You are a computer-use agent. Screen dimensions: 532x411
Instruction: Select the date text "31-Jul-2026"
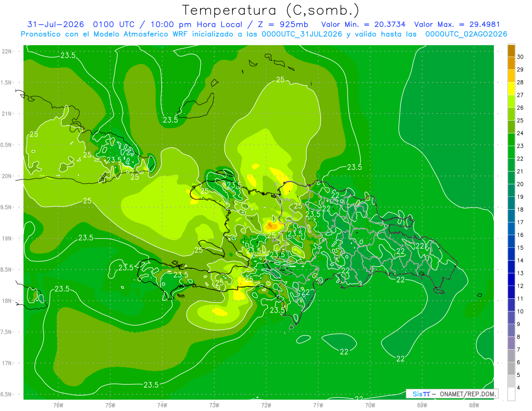tap(55, 24)
